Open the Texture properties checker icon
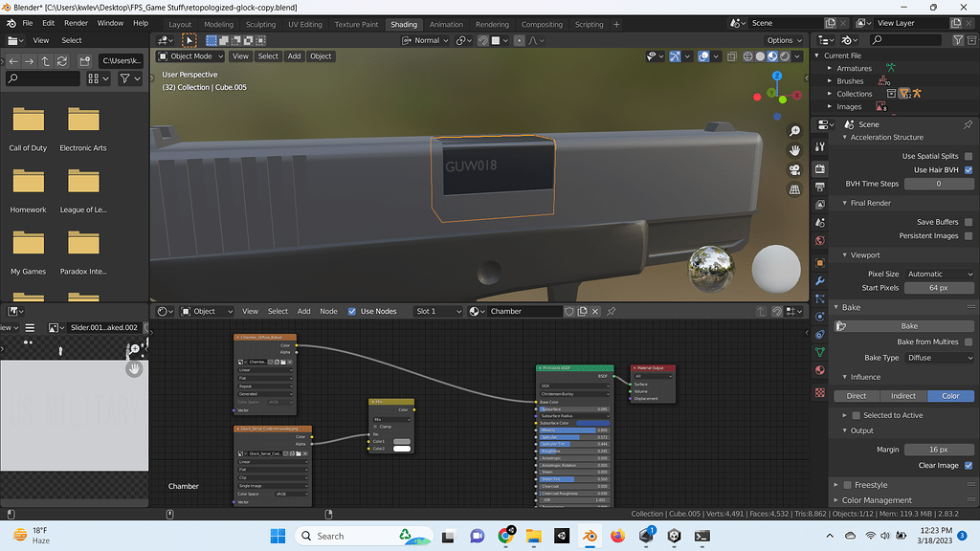 click(820, 392)
